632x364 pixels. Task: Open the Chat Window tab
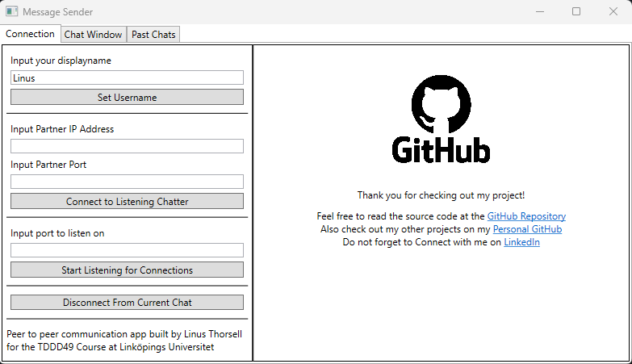[93, 35]
